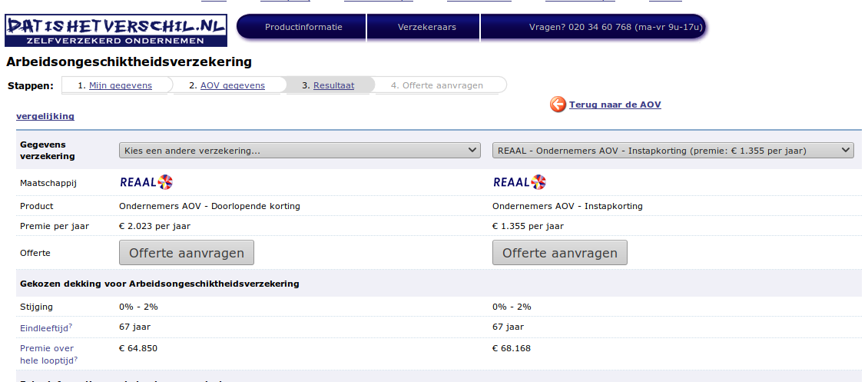Click 'Gekozen dekking voor Arbeidsongeschiktheidsverzekering' section header
This screenshot has height=382, width=868.
(x=160, y=284)
